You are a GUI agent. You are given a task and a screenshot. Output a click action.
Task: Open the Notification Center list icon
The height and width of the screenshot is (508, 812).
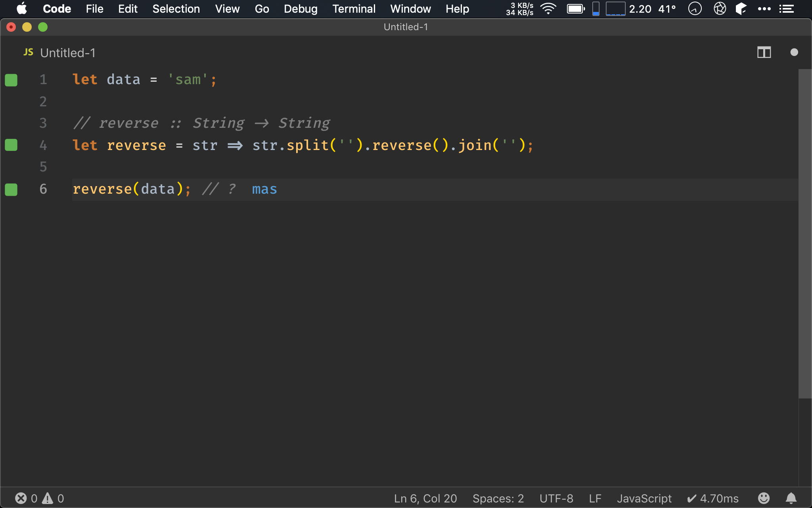(786, 9)
